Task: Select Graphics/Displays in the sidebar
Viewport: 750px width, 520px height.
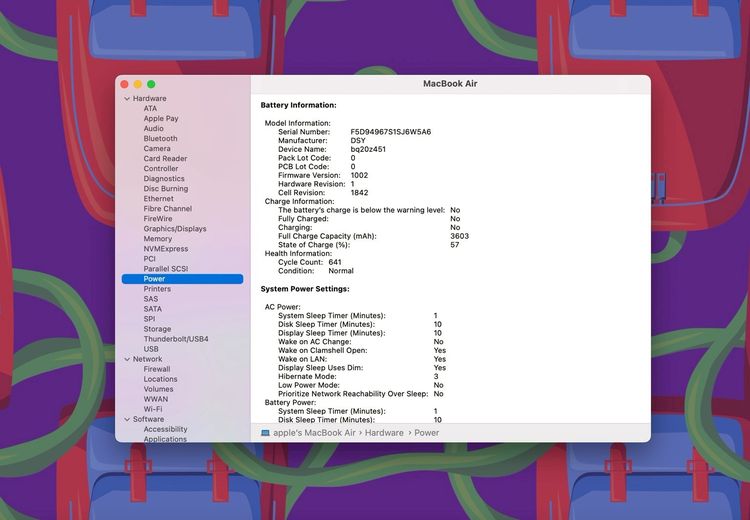Action: pyautogui.click(x=174, y=229)
